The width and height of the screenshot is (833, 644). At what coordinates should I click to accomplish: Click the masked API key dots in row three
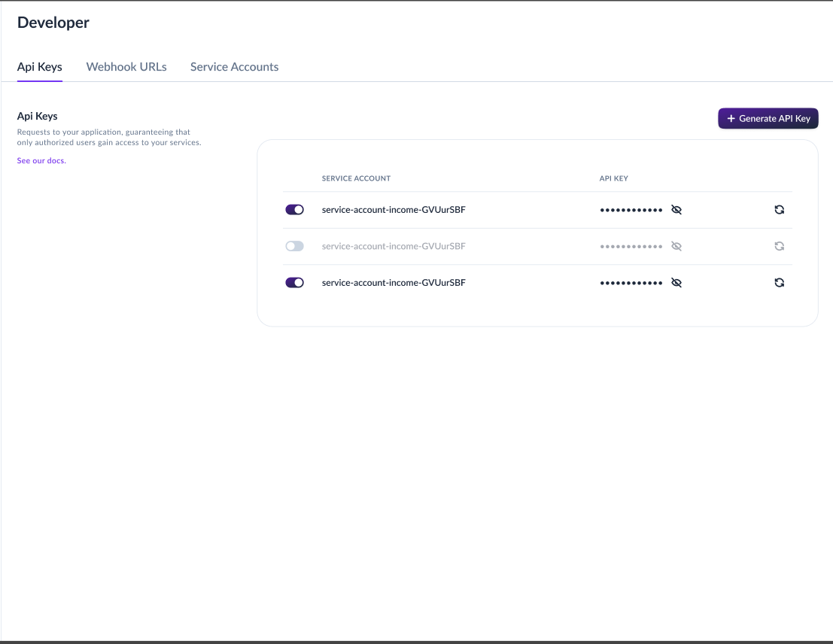point(631,282)
